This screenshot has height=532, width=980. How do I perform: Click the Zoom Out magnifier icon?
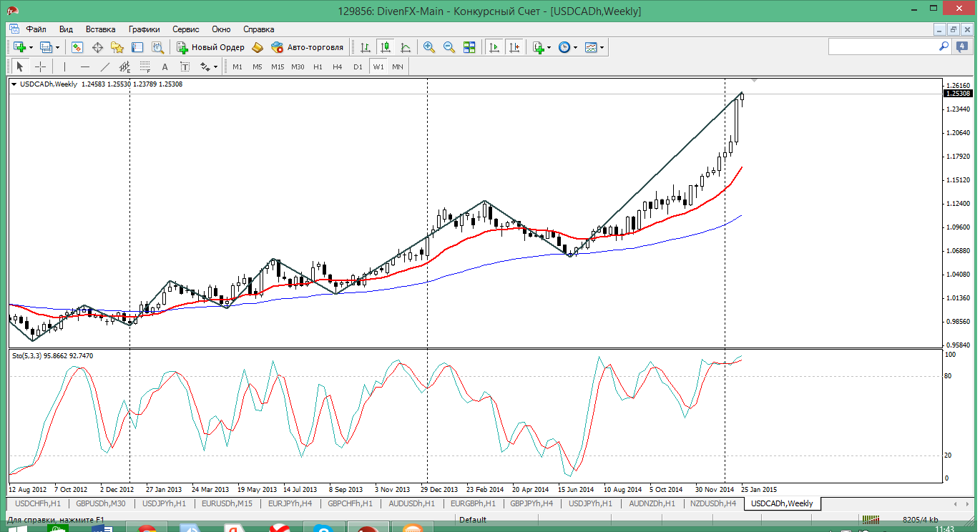[x=449, y=47]
